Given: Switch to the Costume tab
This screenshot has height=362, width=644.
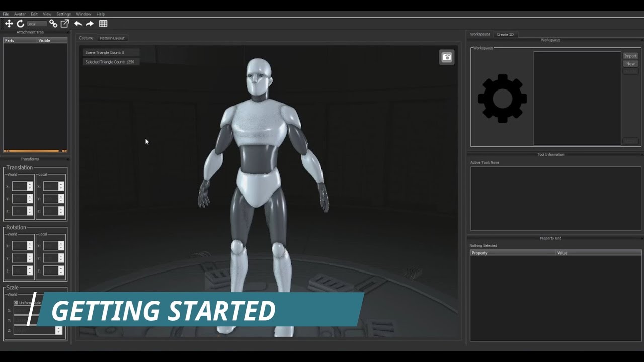Looking at the screenshot, I should point(86,38).
